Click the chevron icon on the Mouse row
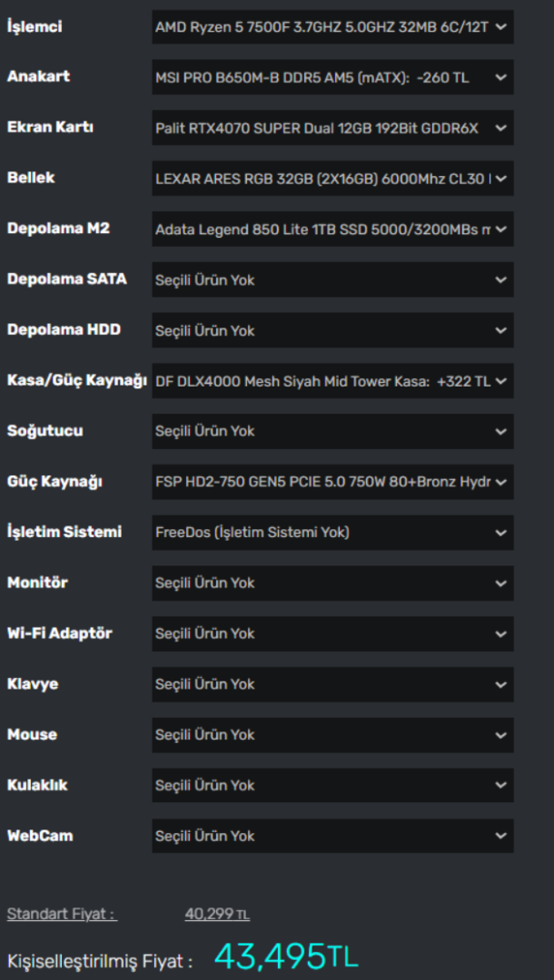Screen dimensions: 554x980 point(500,735)
